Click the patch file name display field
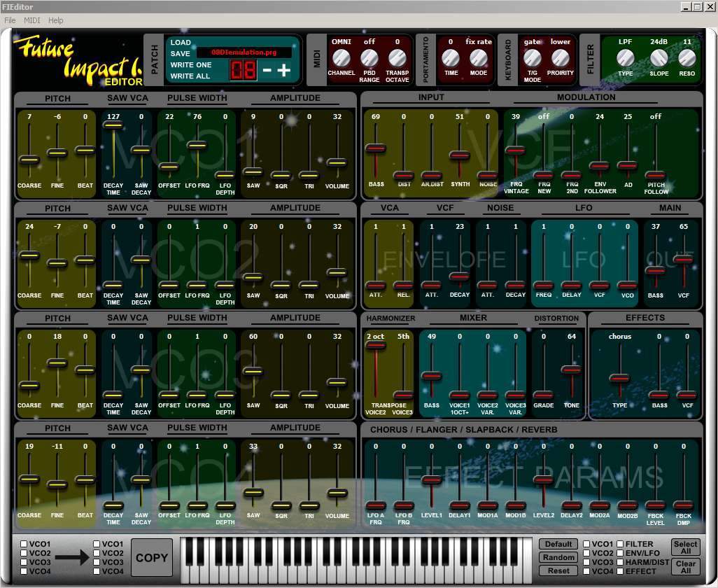Image resolution: width=718 pixels, height=588 pixels. [244, 52]
